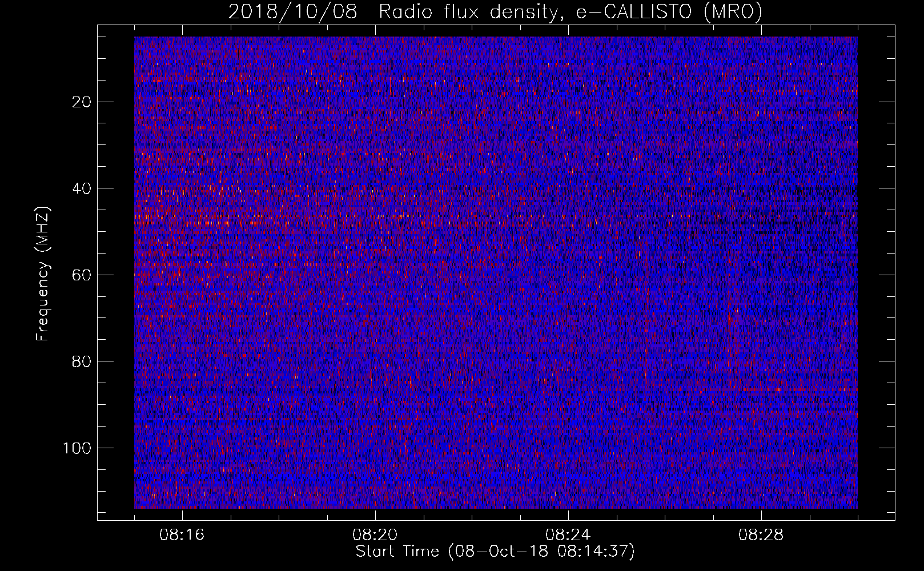
Task: Select the 'Frequency (MHZ)' y-axis label
Action: [x=43, y=274]
